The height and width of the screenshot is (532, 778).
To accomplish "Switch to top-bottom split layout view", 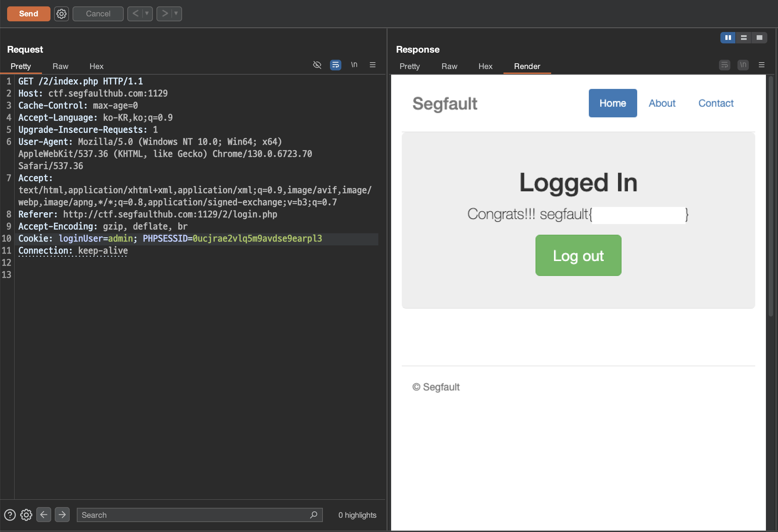I will pyautogui.click(x=744, y=37).
